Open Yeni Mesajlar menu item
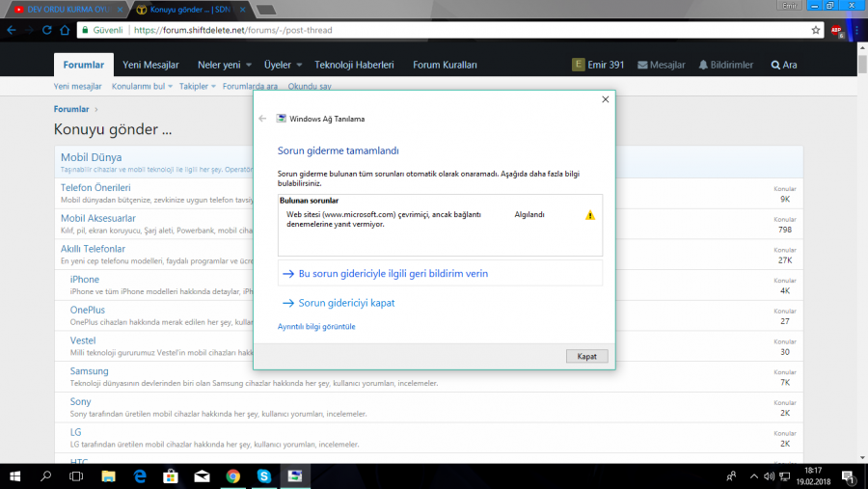 pyautogui.click(x=150, y=65)
